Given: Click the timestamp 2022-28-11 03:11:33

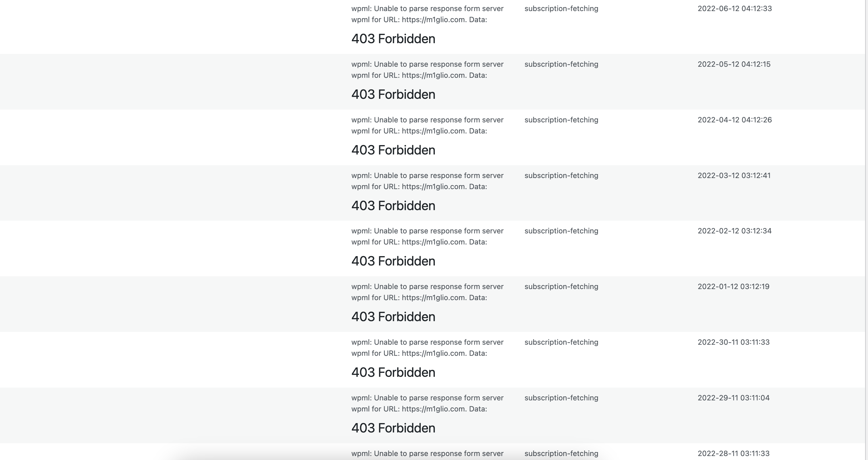Looking at the screenshot, I should point(734,453).
